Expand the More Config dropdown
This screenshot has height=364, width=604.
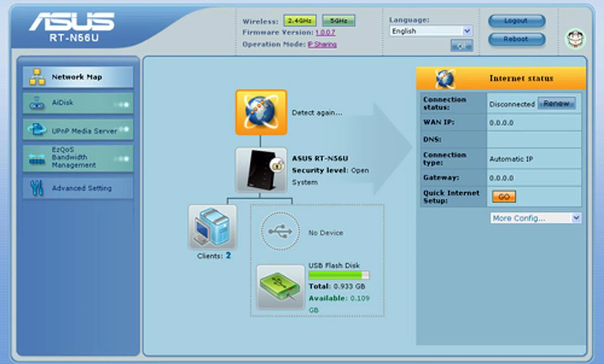(x=535, y=218)
